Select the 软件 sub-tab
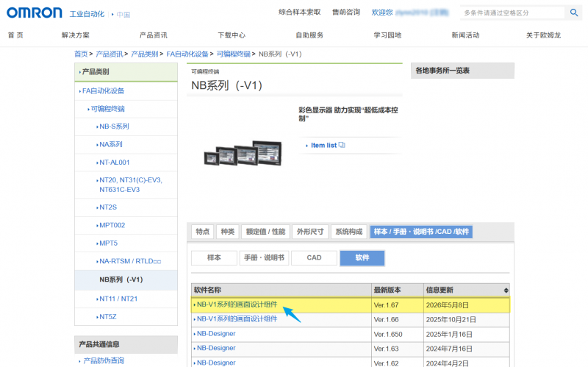The image size is (588, 367). (362, 258)
